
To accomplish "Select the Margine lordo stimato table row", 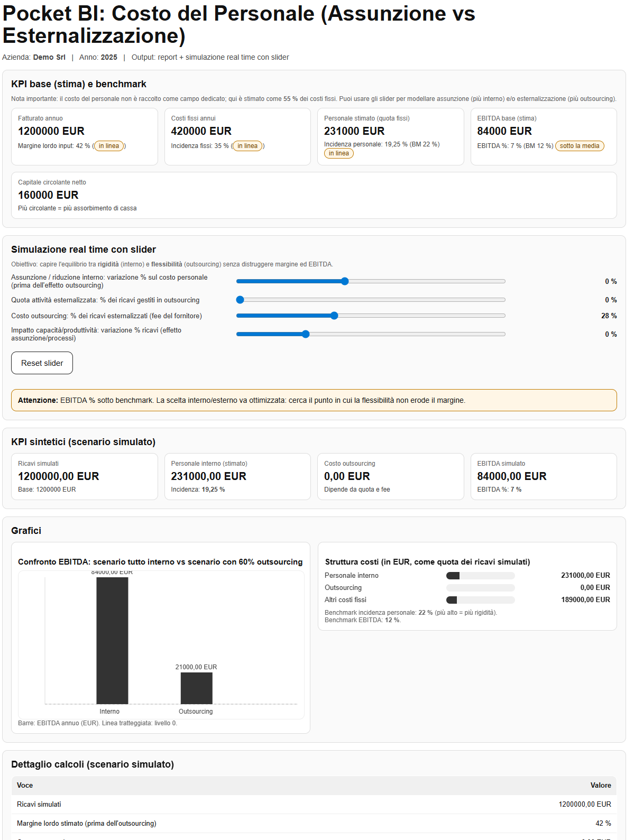I will point(314,824).
